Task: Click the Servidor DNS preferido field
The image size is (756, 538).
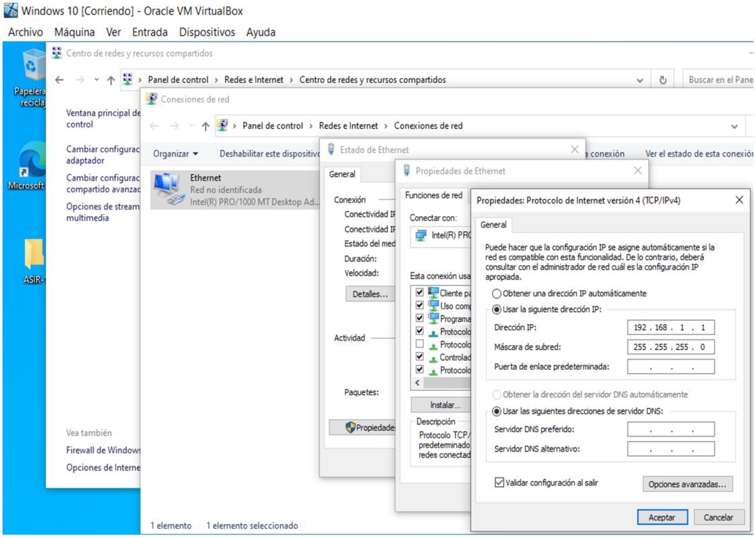Action: tap(671, 429)
